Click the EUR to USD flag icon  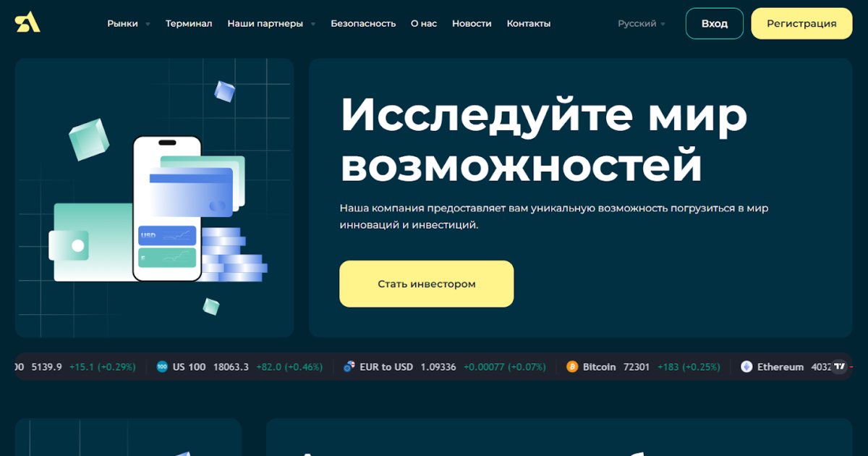pyautogui.click(x=349, y=367)
